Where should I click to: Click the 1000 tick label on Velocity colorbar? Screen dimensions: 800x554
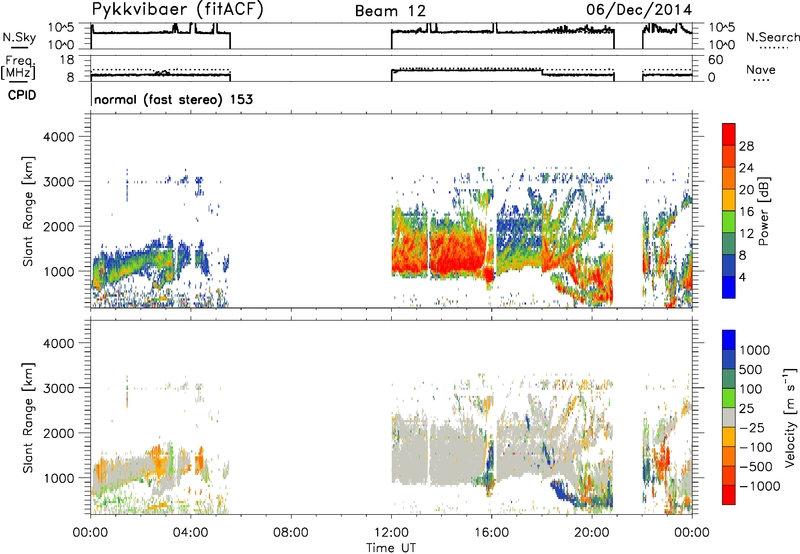coord(754,350)
